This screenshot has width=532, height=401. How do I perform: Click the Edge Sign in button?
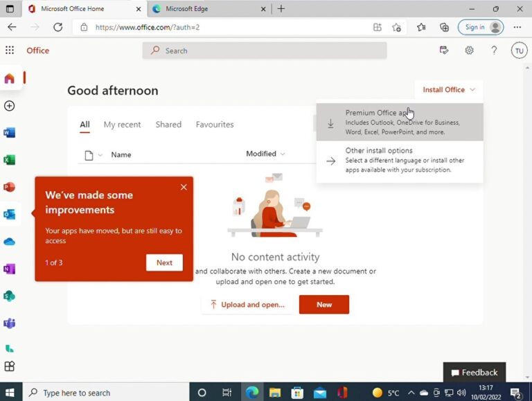[x=481, y=27]
